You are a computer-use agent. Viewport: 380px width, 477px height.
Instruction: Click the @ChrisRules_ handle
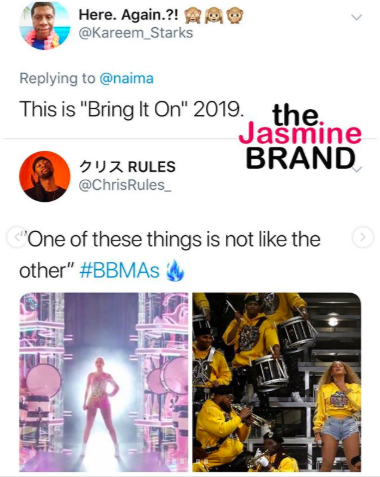(x=125, y=185)
